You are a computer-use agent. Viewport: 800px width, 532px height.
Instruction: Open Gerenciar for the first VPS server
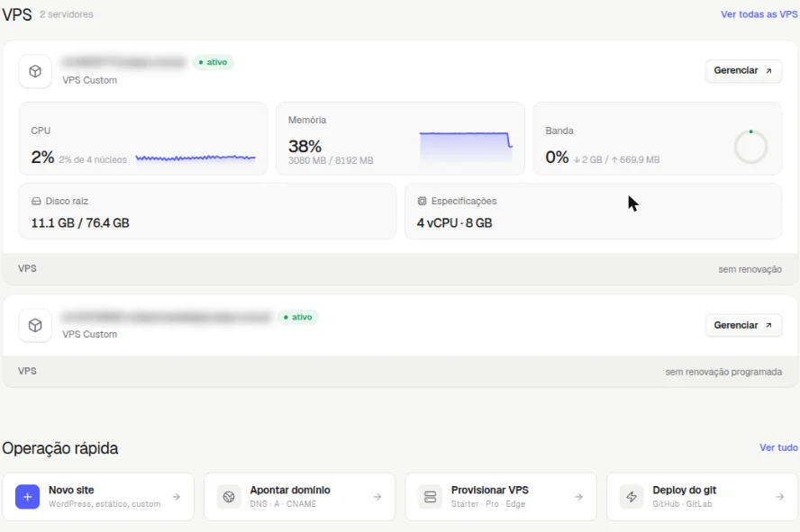(x=743, y=71)
